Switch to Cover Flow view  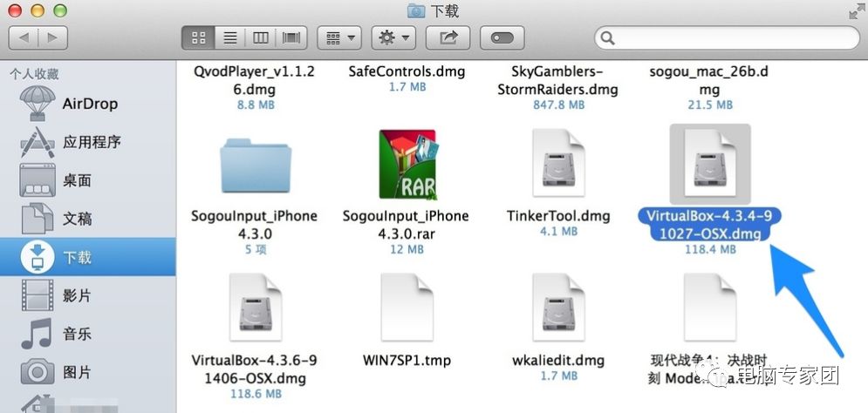[291, 37]
